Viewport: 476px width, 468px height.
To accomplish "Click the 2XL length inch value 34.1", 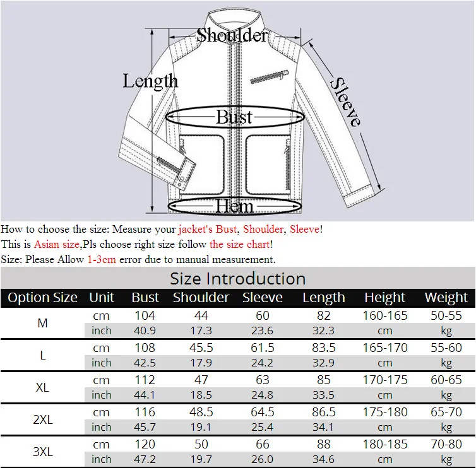I will (324, 427).
